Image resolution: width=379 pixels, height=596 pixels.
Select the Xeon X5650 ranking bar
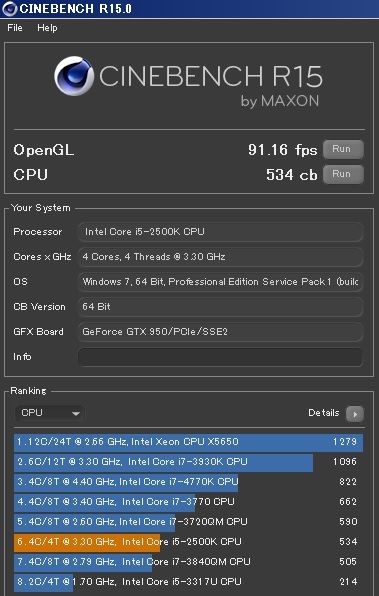coord(189,442)
